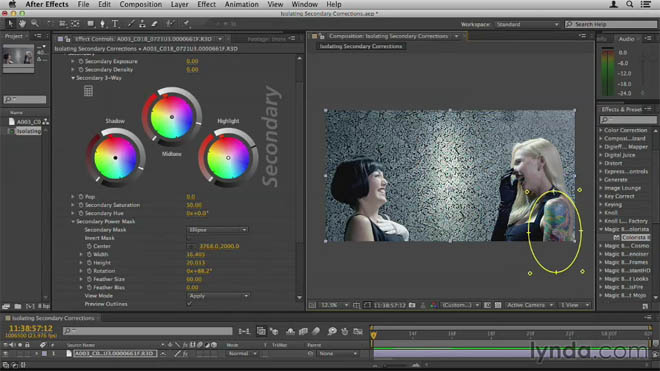Open the Animation menu
The height and width of the screenshot is (371, 660).
tap(242, 4)
